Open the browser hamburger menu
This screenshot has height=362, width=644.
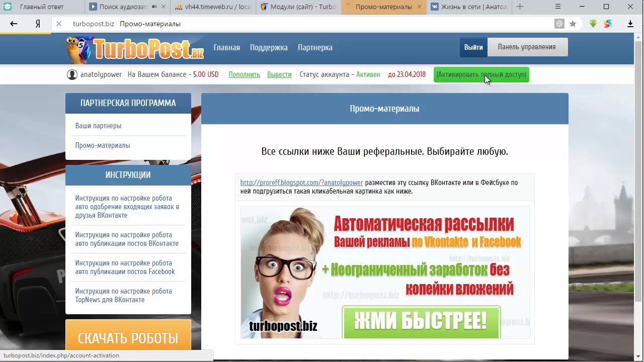coord(557,7)
